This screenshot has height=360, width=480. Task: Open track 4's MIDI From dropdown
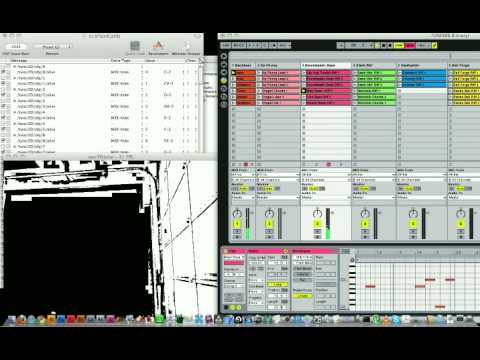pyautogui.click(x=373, y=175)
